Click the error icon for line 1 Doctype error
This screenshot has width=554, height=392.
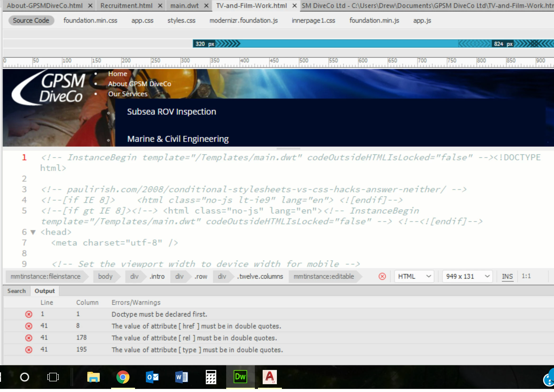click(29, 314)
